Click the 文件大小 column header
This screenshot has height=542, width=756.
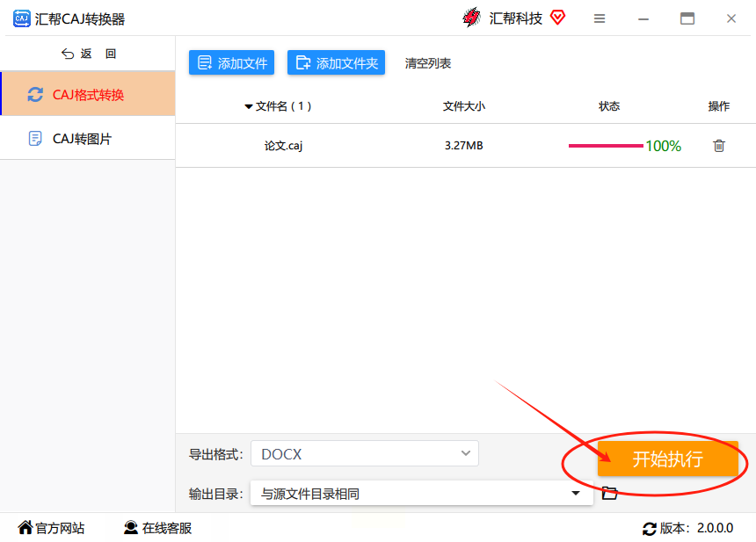[x=464, y=106]
